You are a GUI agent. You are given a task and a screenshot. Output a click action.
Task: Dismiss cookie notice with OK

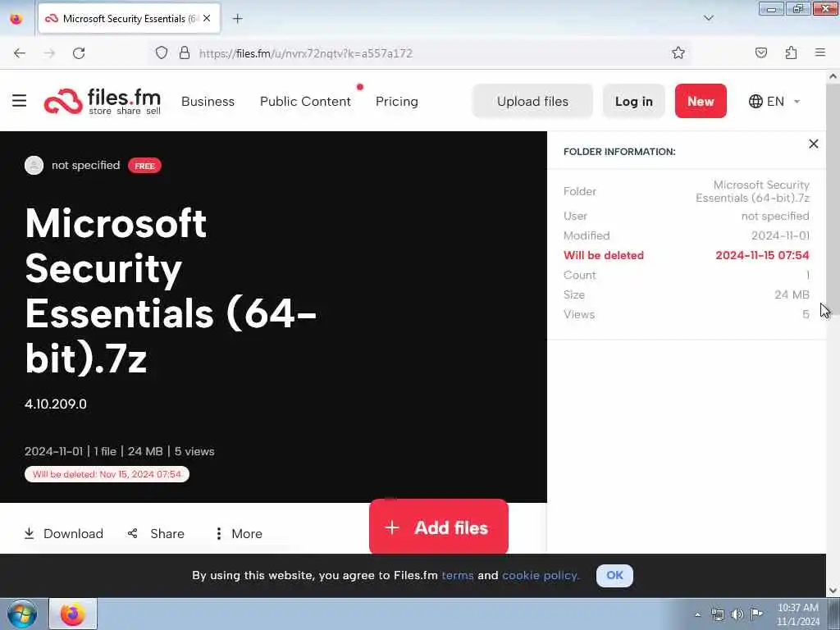(x=614, y=575)
